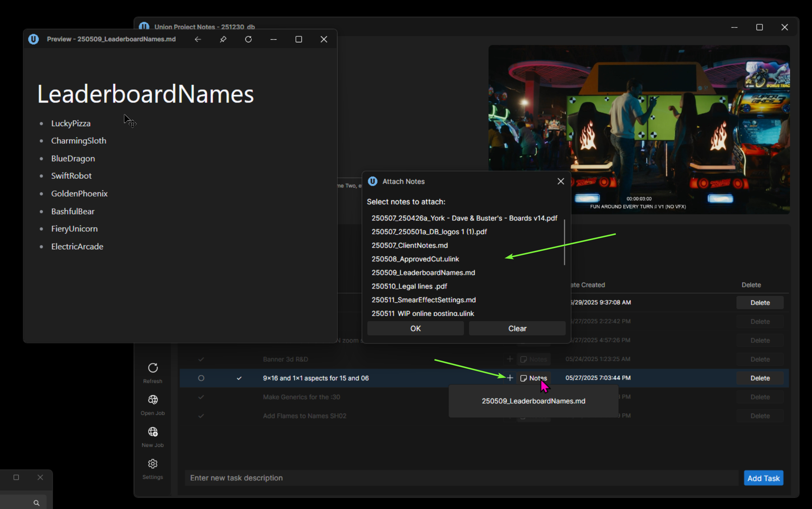Click the 05/27/2025 7:03:44 PM date cell

(x=598, y=378)
